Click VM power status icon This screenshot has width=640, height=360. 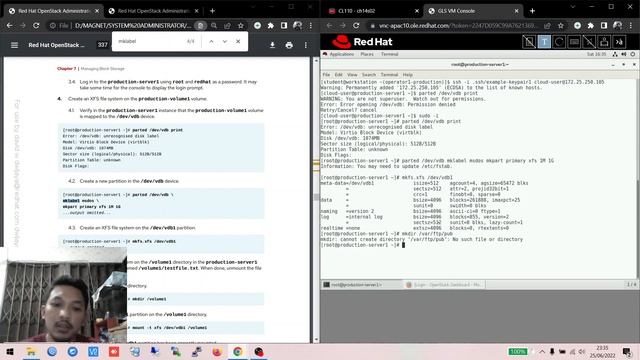coord(633,54)
